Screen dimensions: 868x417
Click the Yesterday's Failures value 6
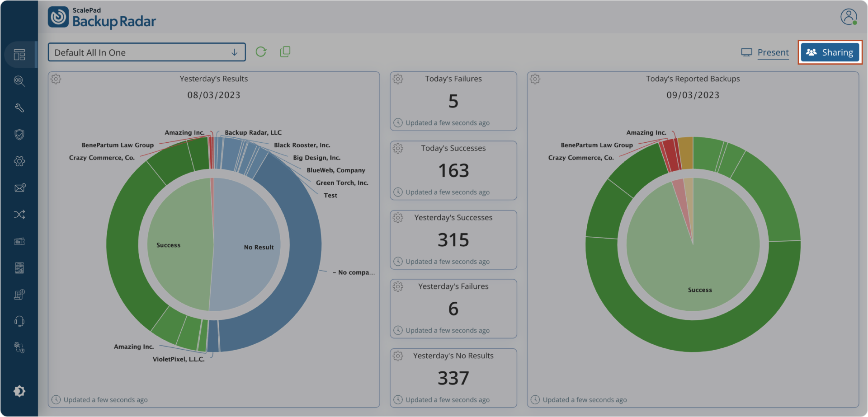[x=453, y=309]
